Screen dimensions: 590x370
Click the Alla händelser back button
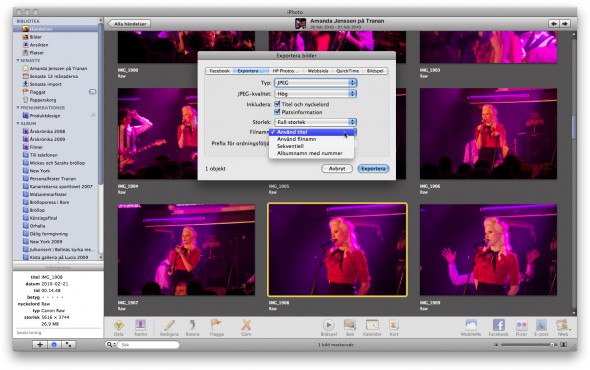tap(129, 24)
